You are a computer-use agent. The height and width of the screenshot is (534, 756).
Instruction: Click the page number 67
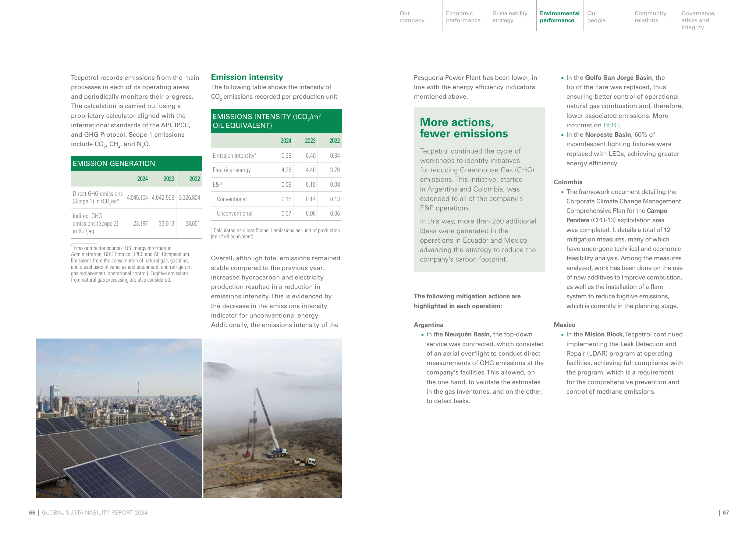[x=726, y=513]
